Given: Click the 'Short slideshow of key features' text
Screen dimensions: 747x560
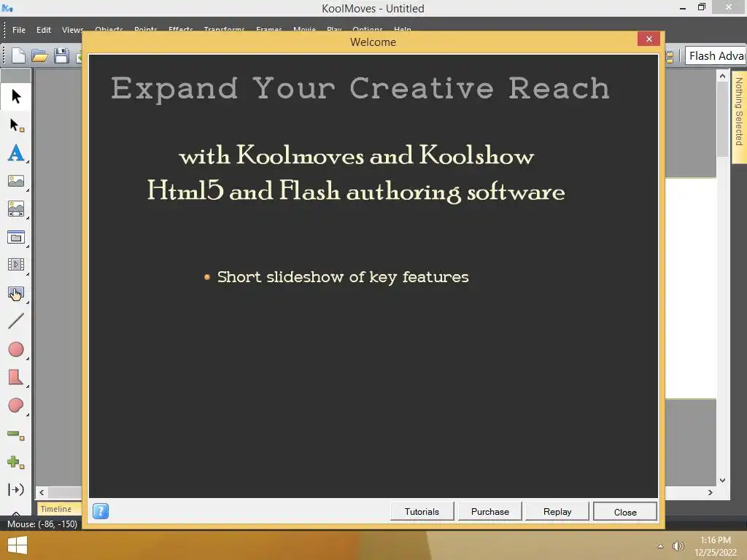Looking at the screenshot, I should (343, 276).
